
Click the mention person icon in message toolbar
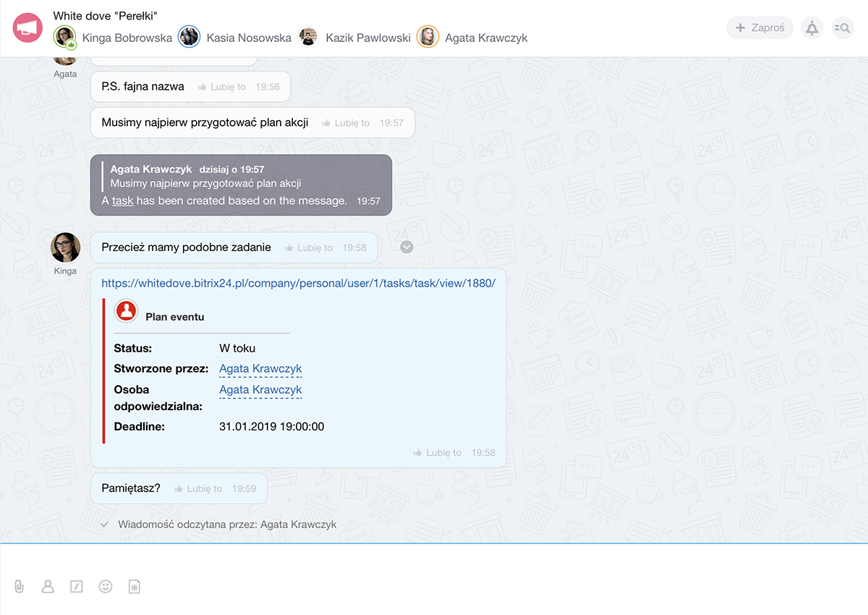(48, 587)
